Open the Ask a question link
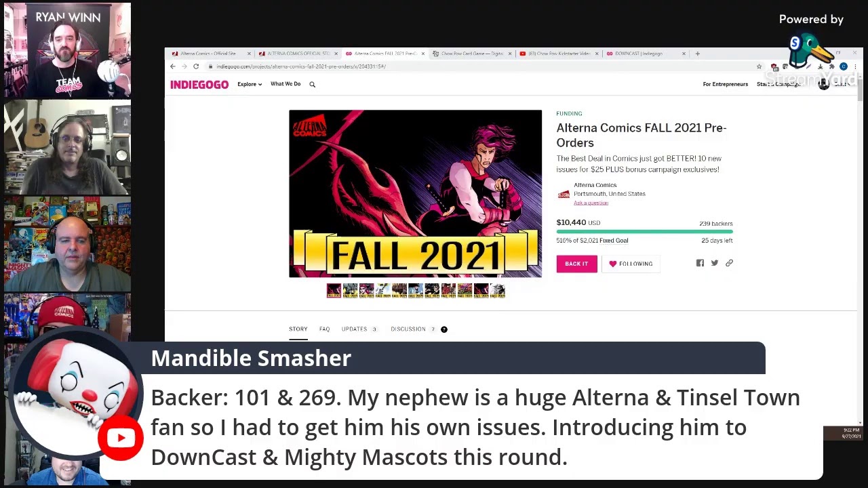Image resolution: width=868 pixels, height=488 pixels. [591, 203]
